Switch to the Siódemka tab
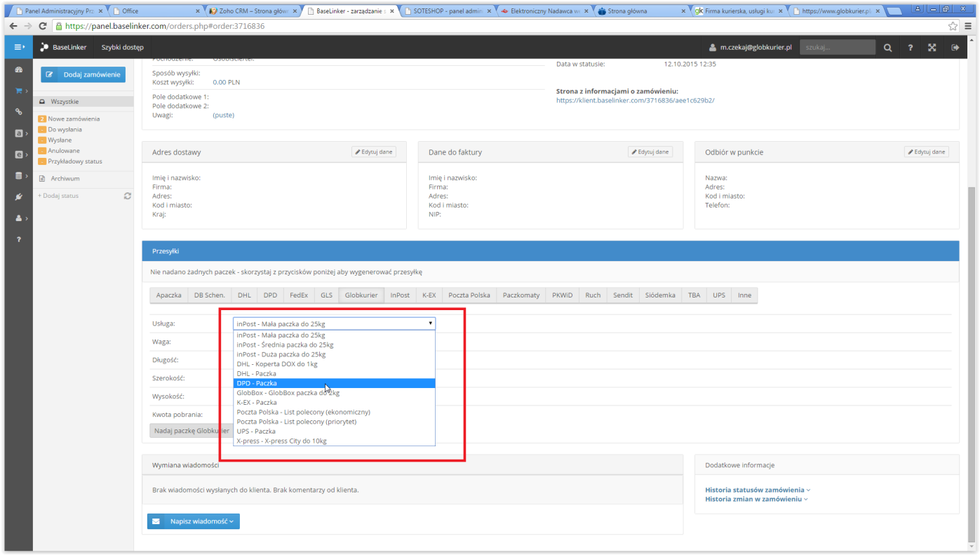This screenshot has height=555, width=980. click(660, 295)
